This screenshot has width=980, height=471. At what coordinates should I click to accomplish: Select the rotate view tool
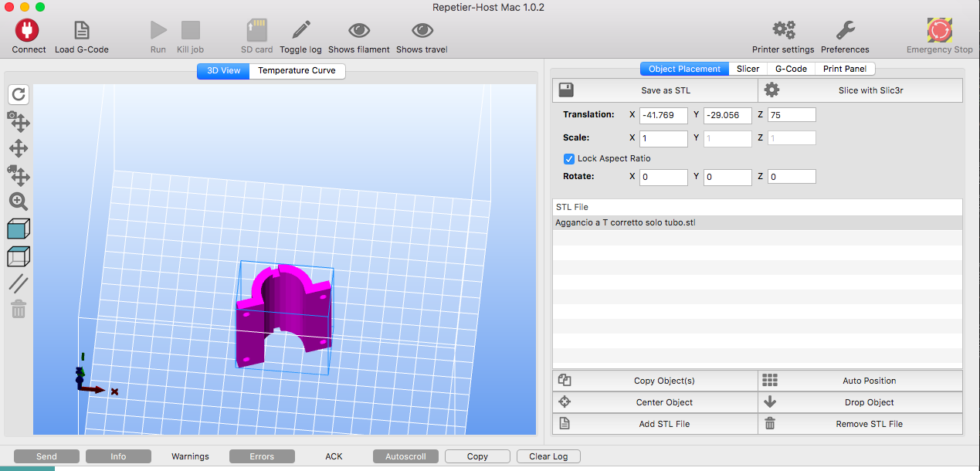[x=19, y=120]
